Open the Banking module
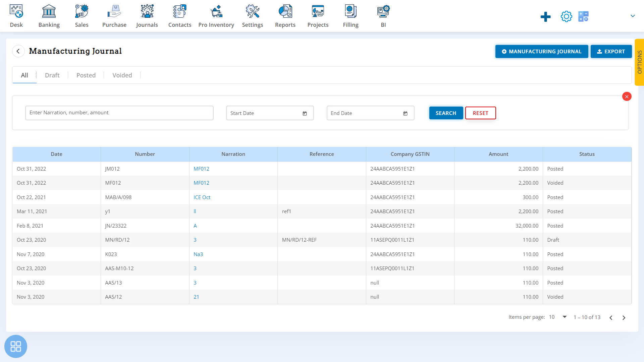The height and width of the screenshot is (362, 644). point(49,16)
